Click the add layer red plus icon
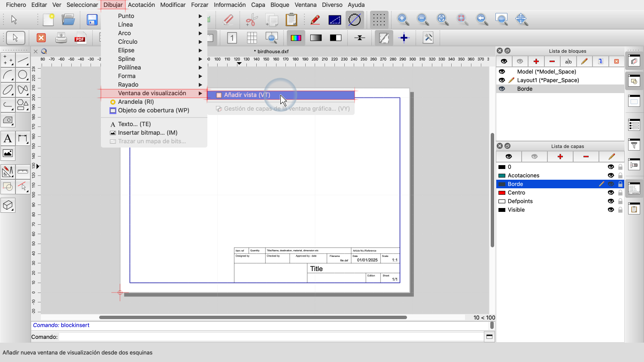This screenshot has width=644, height=362. coord(560,157)
